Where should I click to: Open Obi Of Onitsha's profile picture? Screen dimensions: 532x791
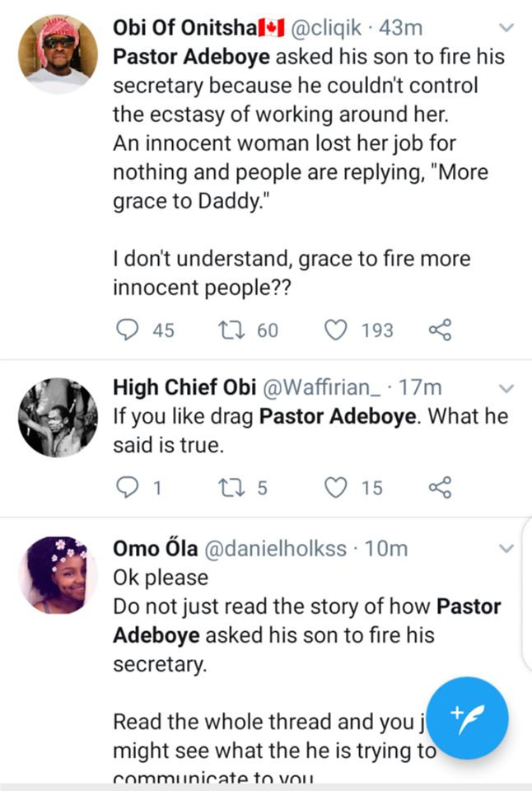pos(58,54)
